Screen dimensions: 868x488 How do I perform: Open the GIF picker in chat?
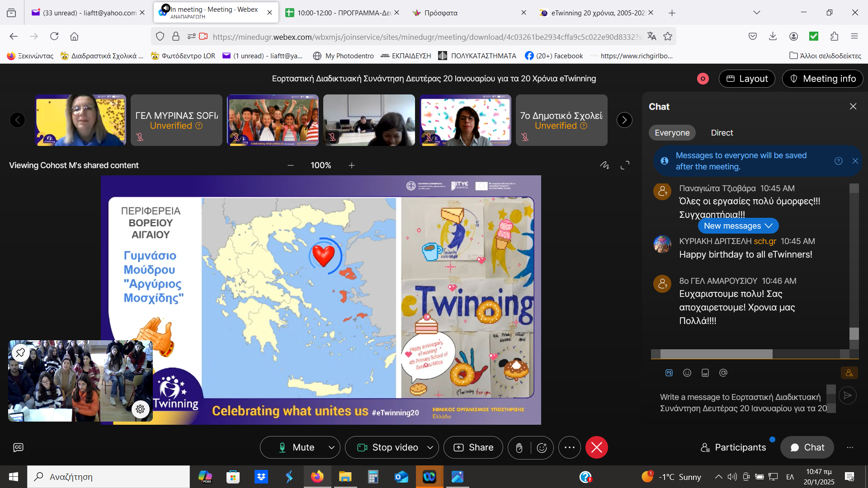[x=705, y=373]
